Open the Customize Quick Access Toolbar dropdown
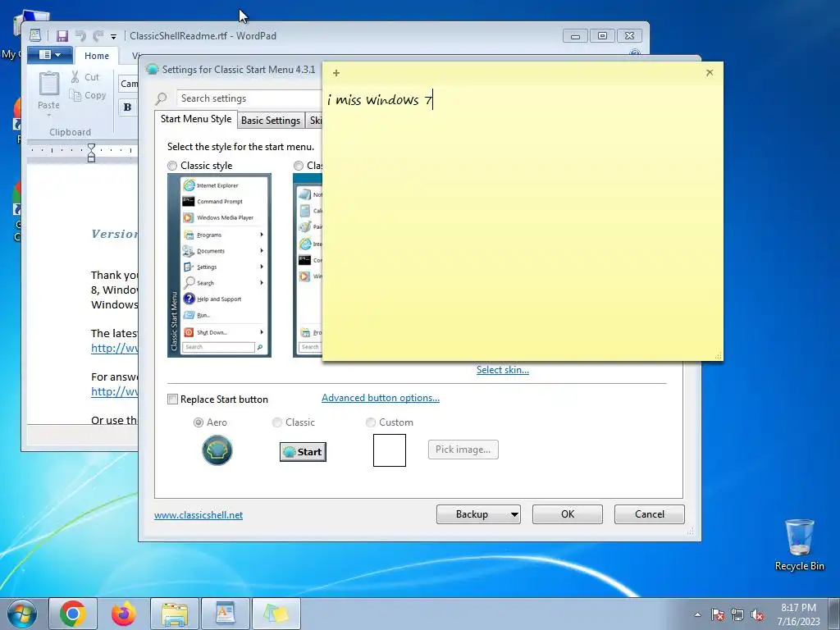 [x=113, y=36]
